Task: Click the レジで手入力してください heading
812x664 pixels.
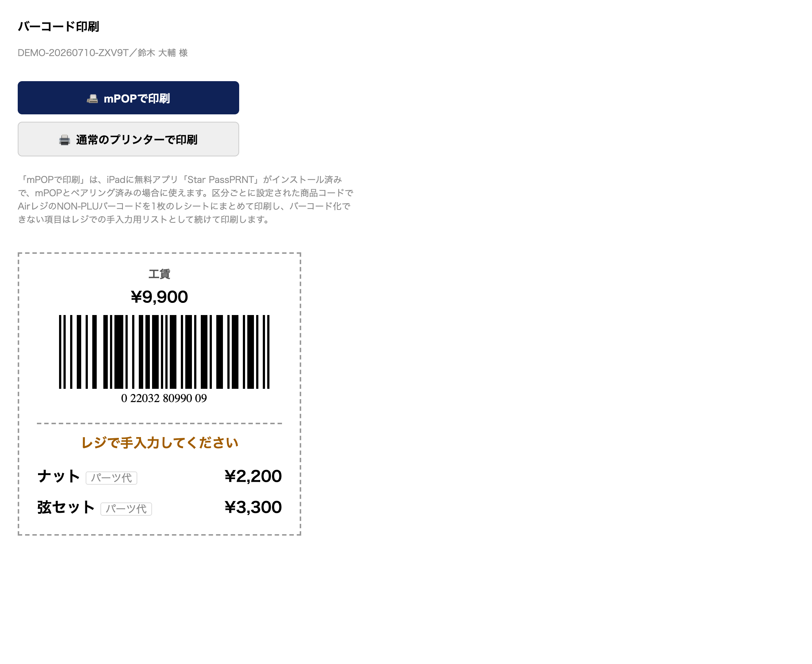Action: pyautogui.click(x=159, y=443)
